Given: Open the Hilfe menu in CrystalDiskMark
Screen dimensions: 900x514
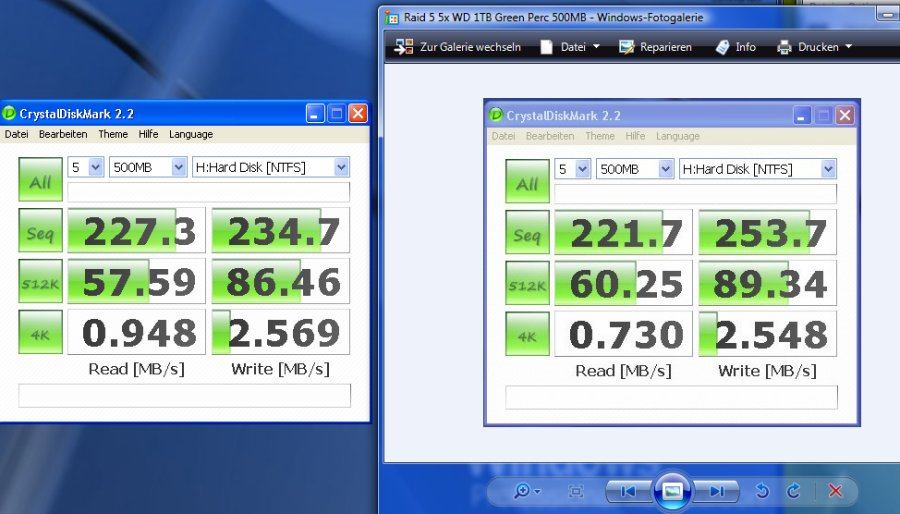Looking at the screenshot, I should coord(148,134).
